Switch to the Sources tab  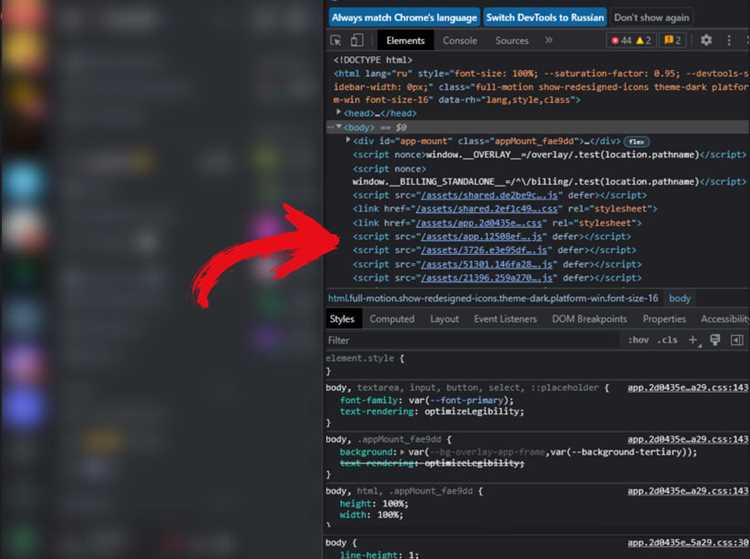[512, 41]
